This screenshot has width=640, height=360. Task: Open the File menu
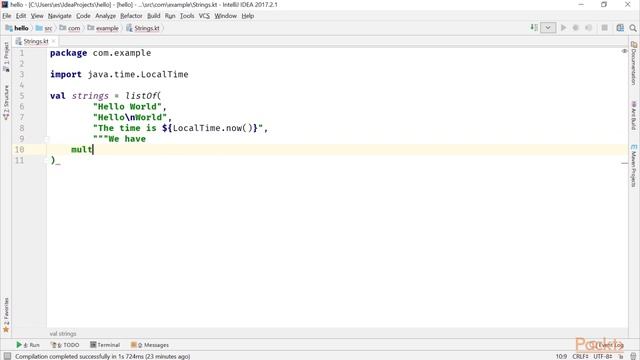coord(7,16)
